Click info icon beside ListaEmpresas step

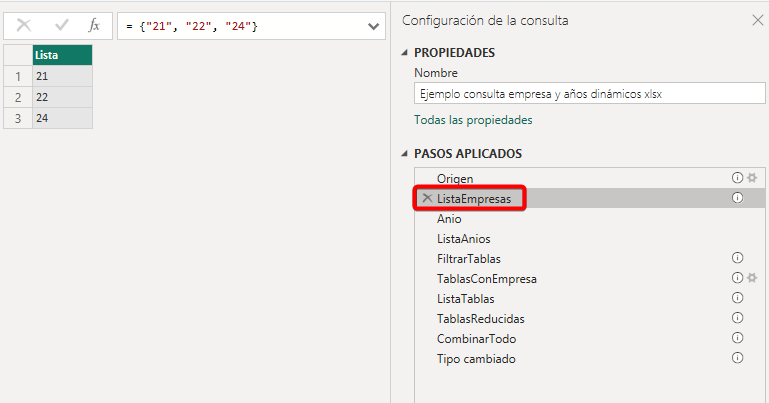(x=738, y=198)
